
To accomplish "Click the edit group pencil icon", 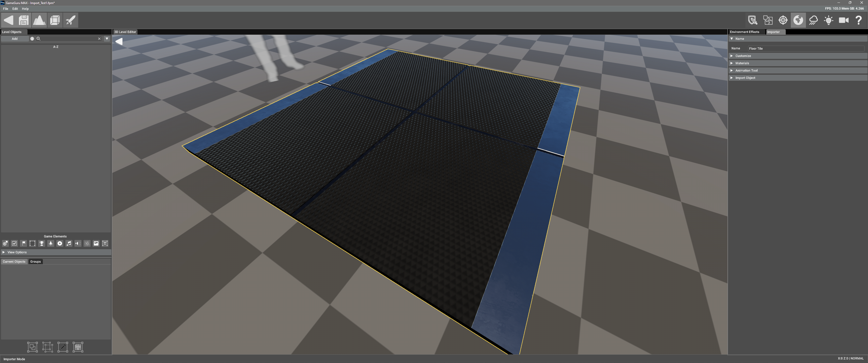I will (x=63, y=347).
